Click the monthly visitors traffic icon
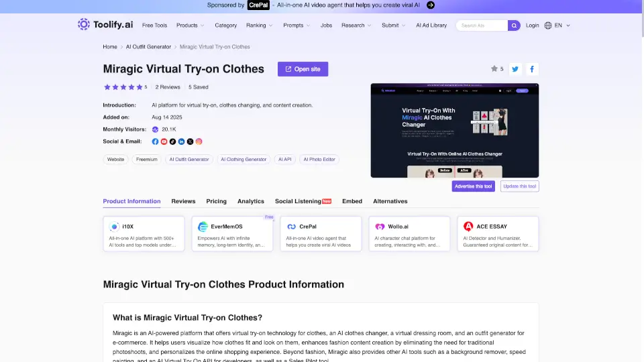Image resolution: width=644 pixels, height=362 pixels. click(x=155, y=129)
